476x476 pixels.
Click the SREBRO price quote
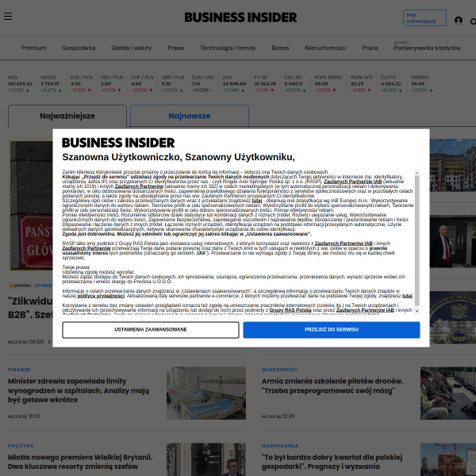(x=422, y=83)
